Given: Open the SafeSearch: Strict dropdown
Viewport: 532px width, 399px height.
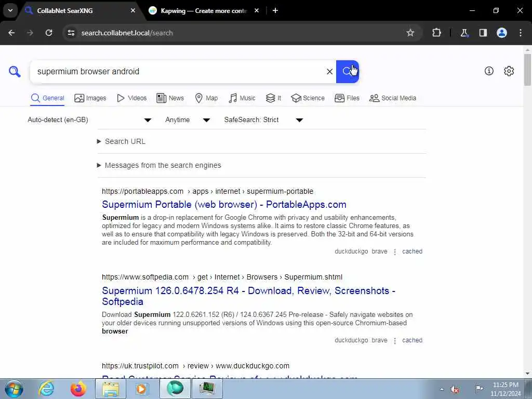Looking at the screenshot, I should click(263, 120).
